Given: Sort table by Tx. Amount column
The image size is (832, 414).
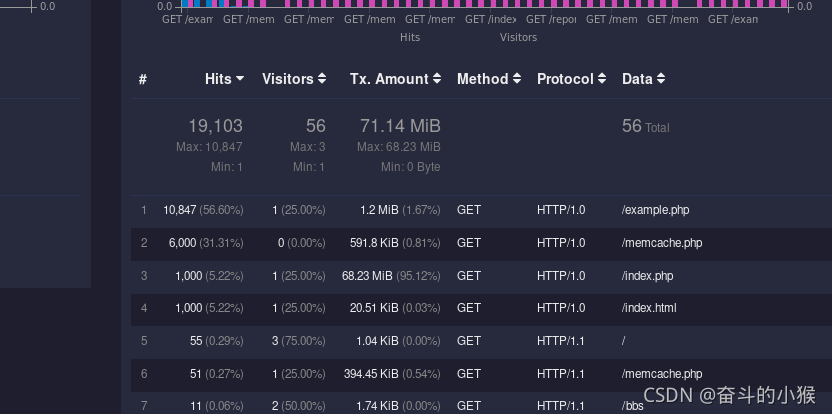Looking at the screenshot, I should (x=395, y=79).
